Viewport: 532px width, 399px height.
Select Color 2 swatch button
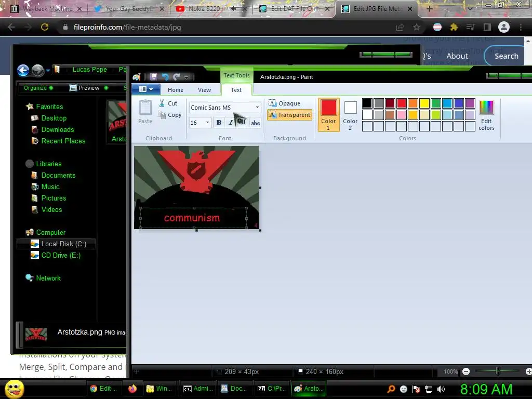350,115
